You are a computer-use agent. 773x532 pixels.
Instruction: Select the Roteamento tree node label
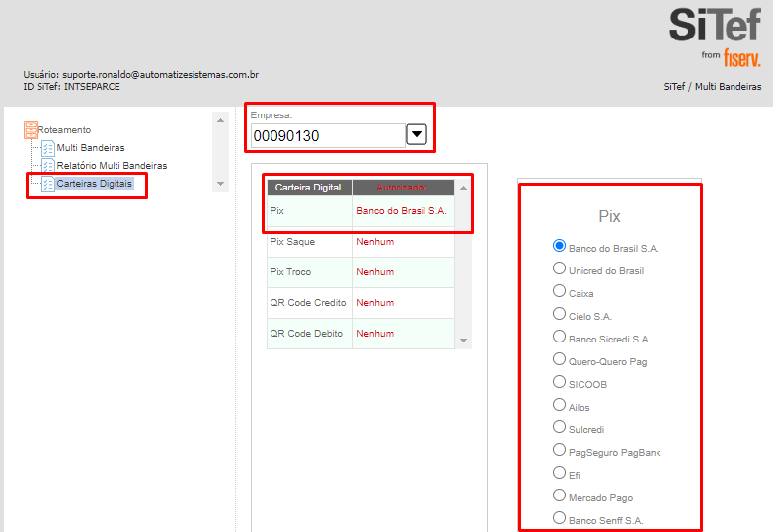point(64,130)
